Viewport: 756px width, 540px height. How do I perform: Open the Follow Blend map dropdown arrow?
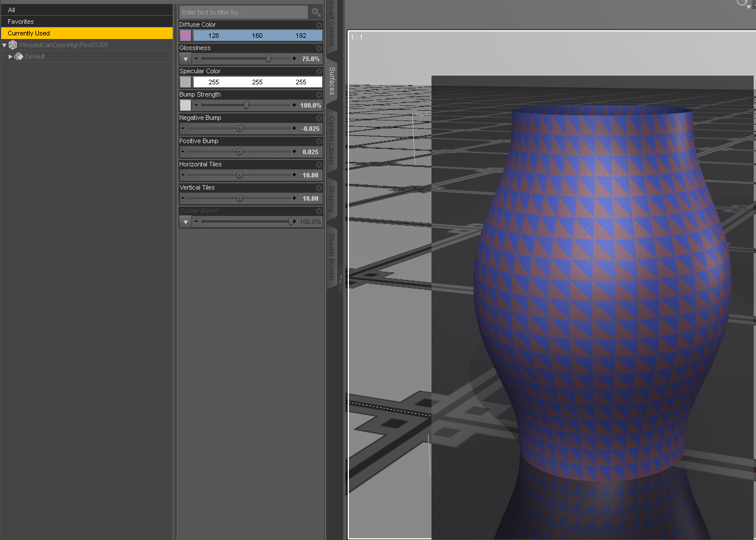(x=186, y=222)
